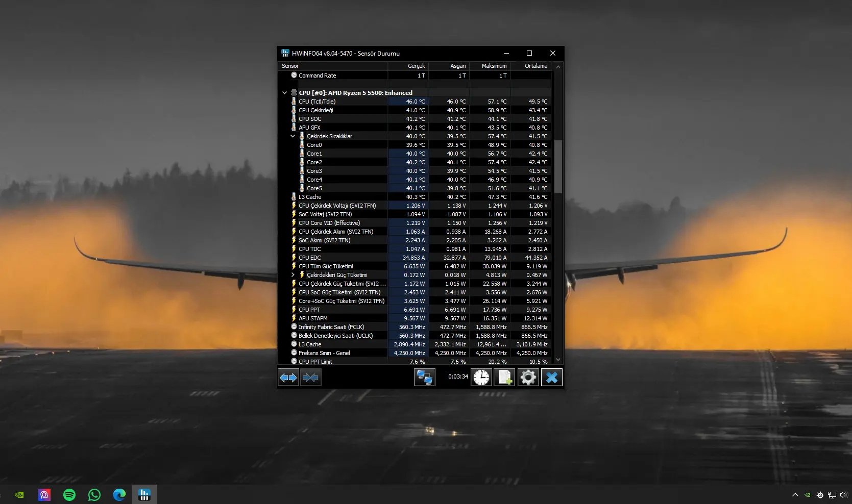Collapse the Çekirdek Sıcaklıklar group
Screen dimensions: 852x504
pos(293,136)
